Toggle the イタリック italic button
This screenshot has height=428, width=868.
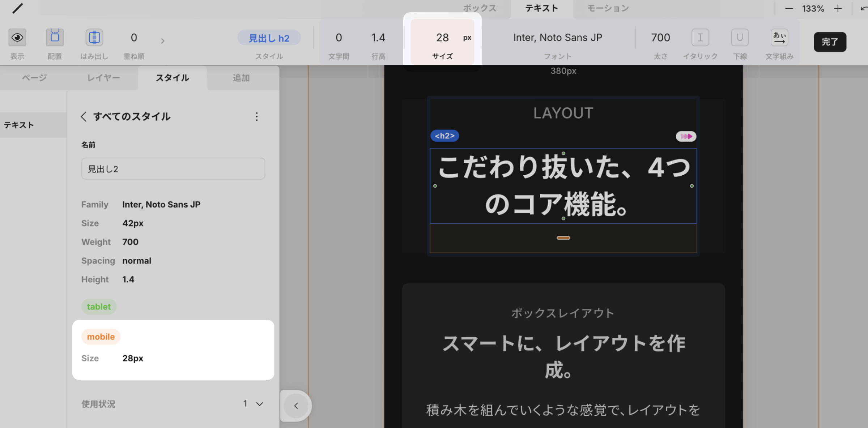coord(700,38)
